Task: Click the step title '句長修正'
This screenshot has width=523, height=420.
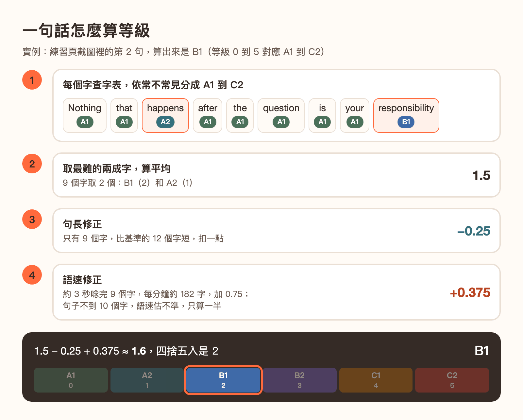Action: [x=82, y=224]
